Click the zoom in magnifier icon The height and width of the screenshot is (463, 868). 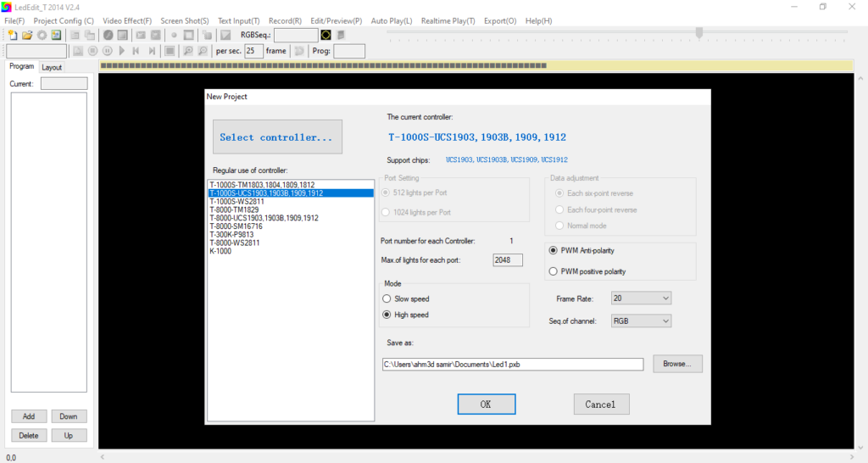coord(188,51)
